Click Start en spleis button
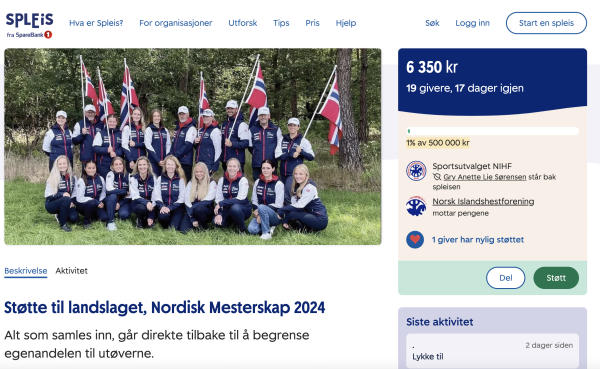 (546, 23)
